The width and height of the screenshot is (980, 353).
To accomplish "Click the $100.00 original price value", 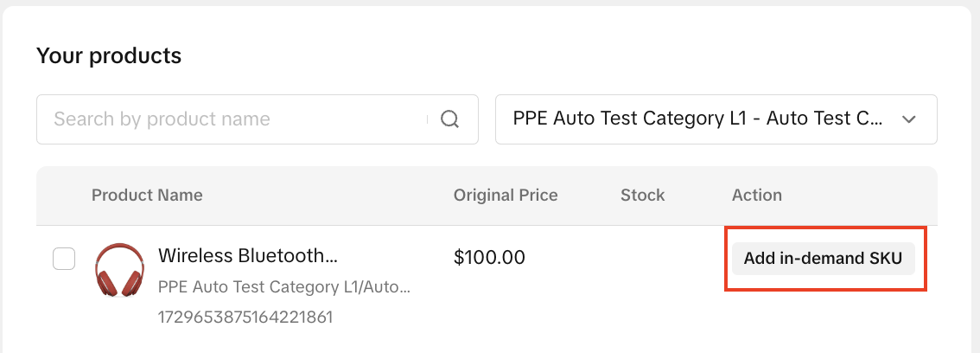I will 489,257.
